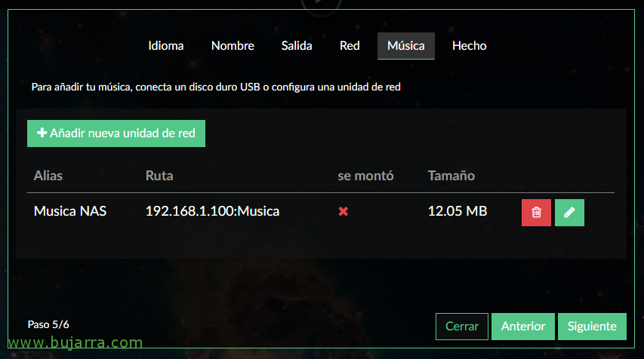Click the Musica NAS alias entry

(x=69, y=211)
